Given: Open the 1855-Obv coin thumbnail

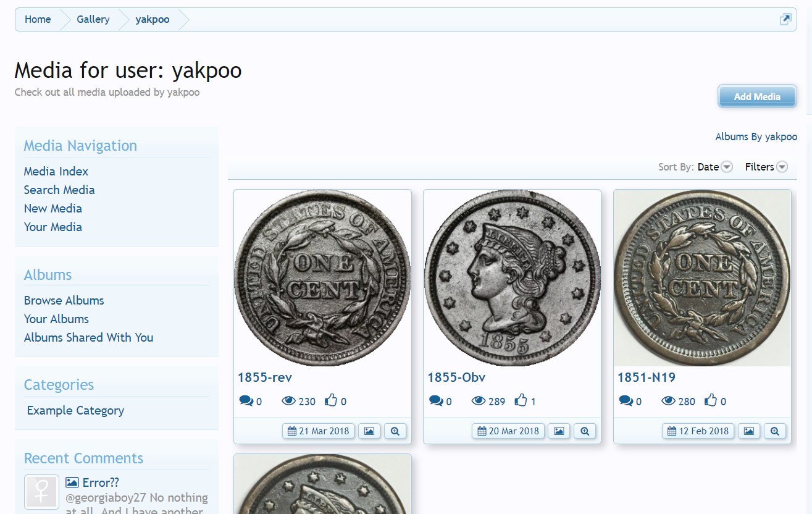Looking at the screenshot, I should point(512,278).
